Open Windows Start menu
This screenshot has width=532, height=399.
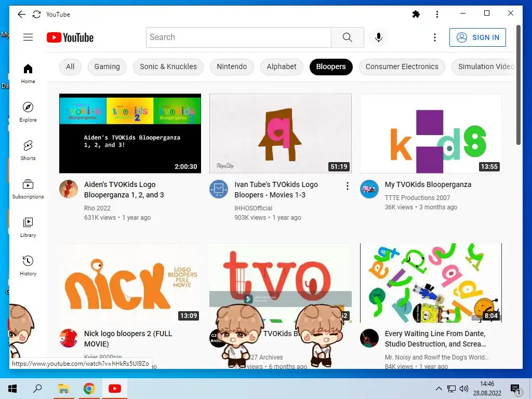[12, 389]
